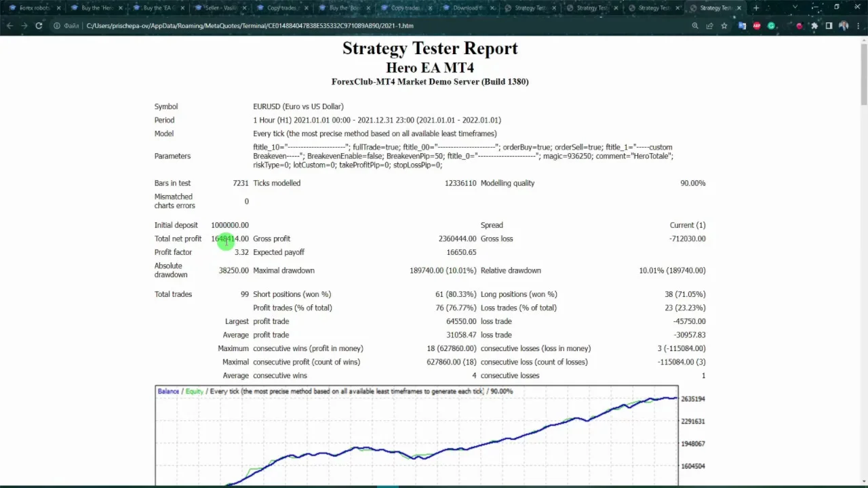
Task: Click Profit factor value 3.32
Action: tap(241, 252)
